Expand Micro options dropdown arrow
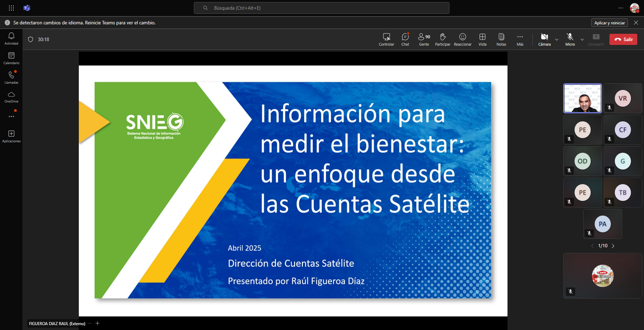 (582, 40)
